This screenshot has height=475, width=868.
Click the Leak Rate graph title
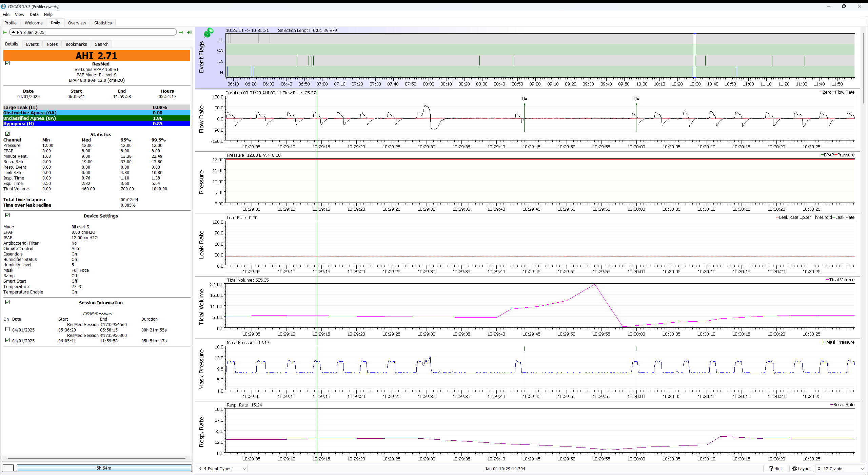[x=201, y=245]
